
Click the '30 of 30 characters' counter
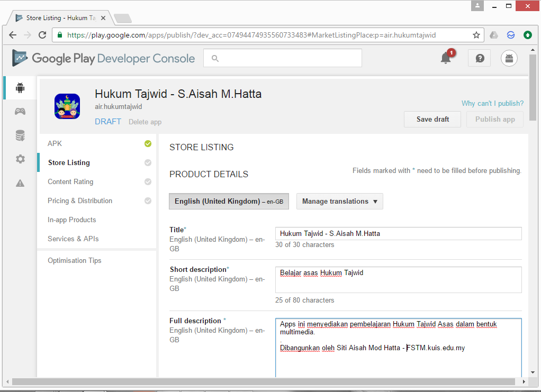point(305,245)
